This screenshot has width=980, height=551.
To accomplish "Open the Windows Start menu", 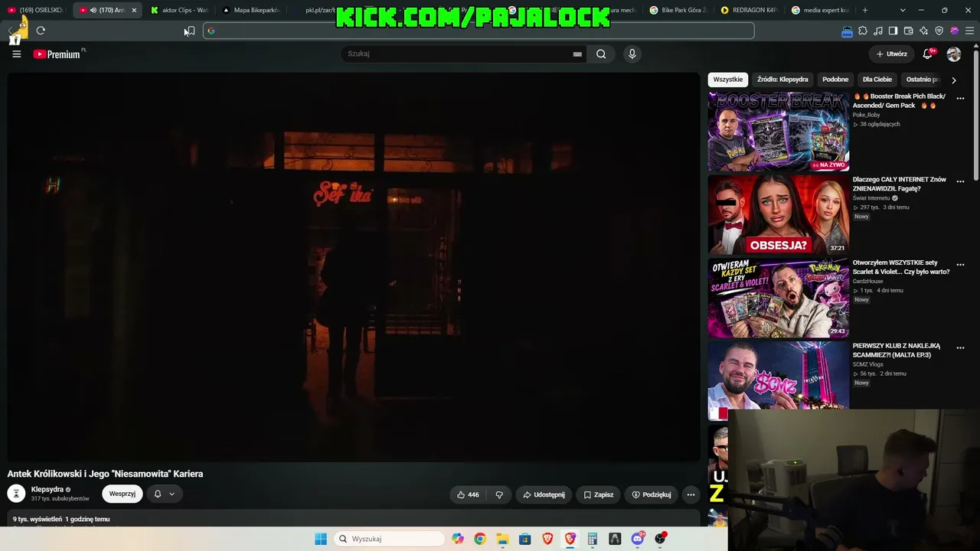I will click(x=321, y=539).
